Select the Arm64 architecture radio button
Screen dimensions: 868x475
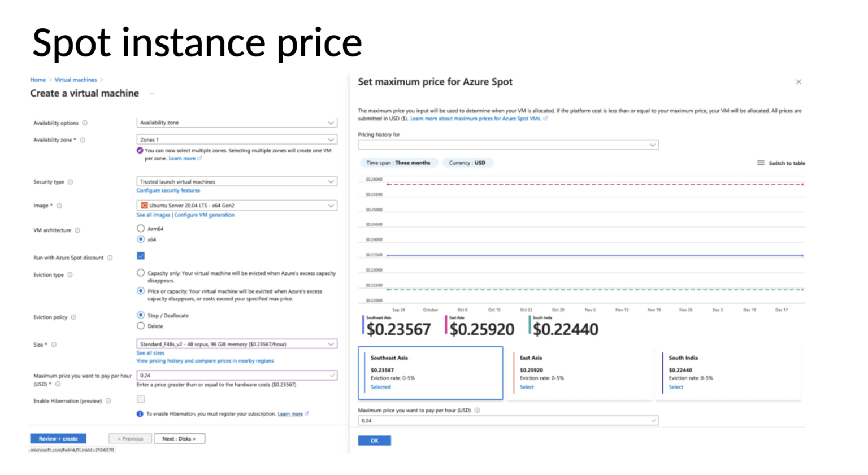141,229
